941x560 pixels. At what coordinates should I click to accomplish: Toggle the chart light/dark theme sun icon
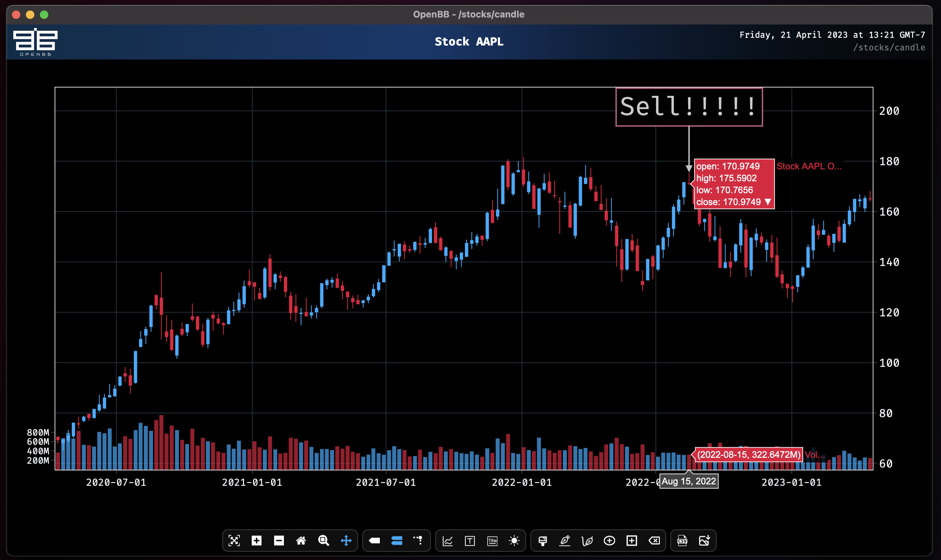tap(514, 541)
